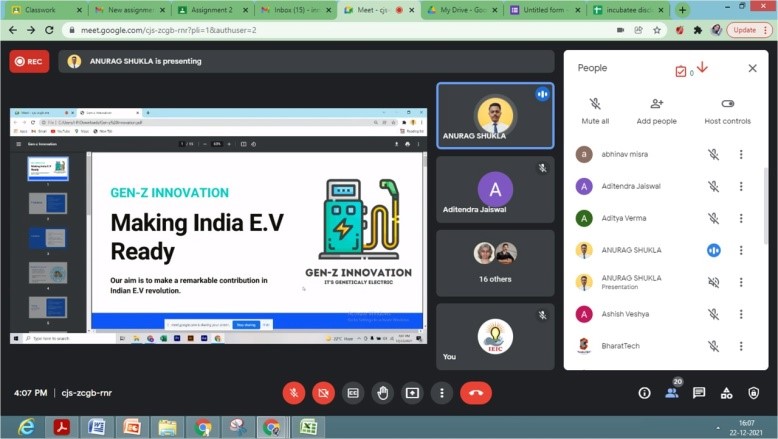Open host controls shield icon
Viewport: 778px width, 439px height.
coord(754,393)
